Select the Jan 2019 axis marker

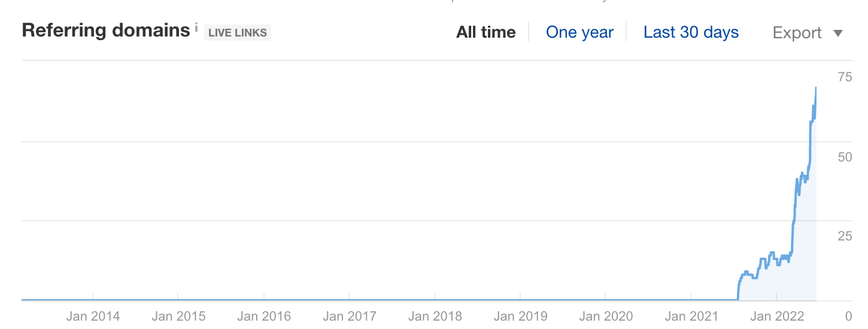point(521,316)
